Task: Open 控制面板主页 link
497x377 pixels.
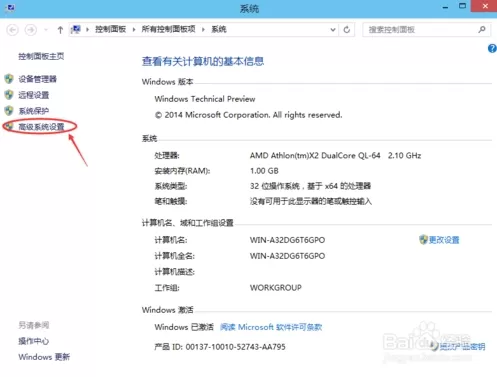Action: [x=41, y=56]
